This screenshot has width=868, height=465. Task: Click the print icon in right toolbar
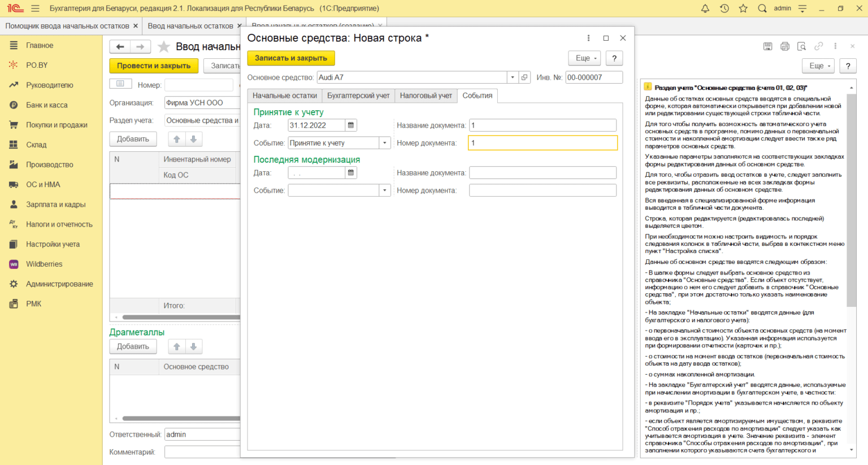coord(784,46)
